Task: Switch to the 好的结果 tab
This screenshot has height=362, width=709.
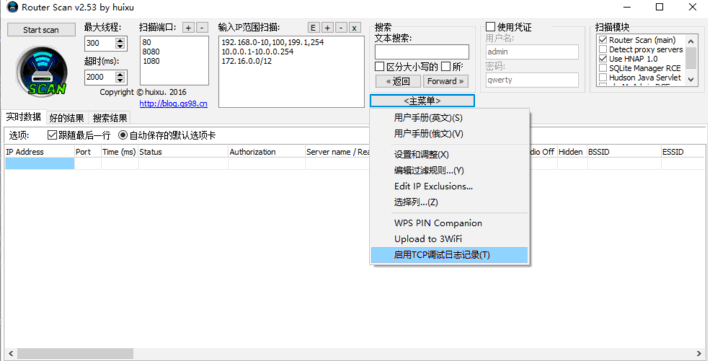Action: click(x=66, y=118)
